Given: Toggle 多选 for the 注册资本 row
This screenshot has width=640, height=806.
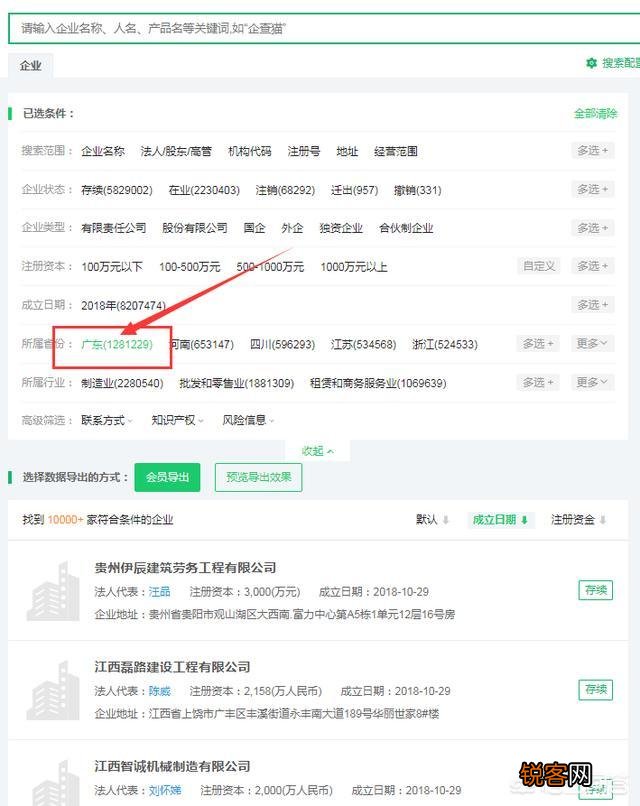Looking at the screenshot, I should coord(593,266).
